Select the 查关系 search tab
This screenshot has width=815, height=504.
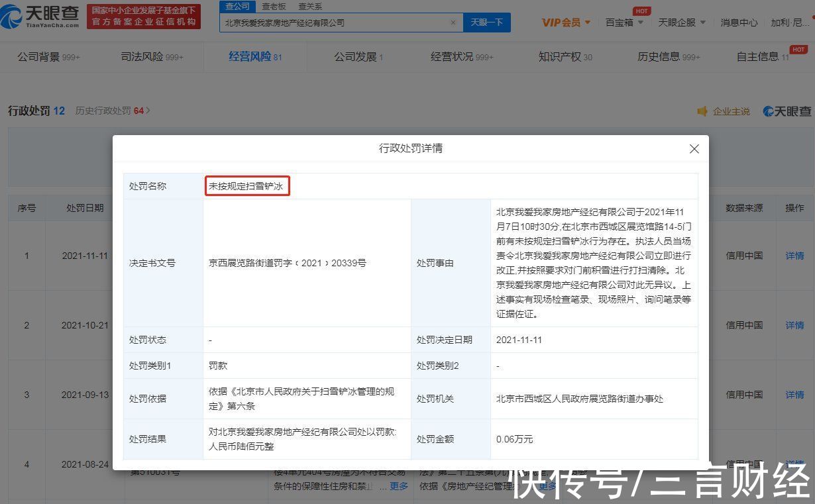point(310,6)
